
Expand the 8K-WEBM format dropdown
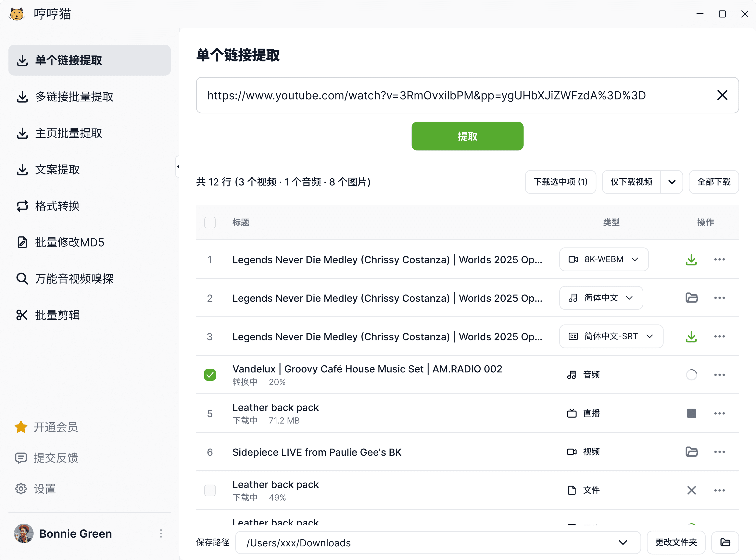(x=604, y=260)
